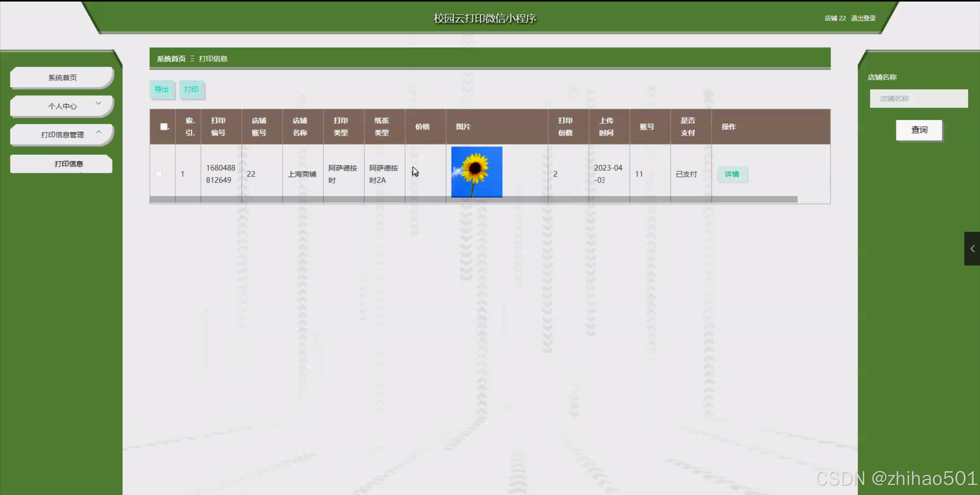Click the 上传时间 column header

(x=606, y=127)
